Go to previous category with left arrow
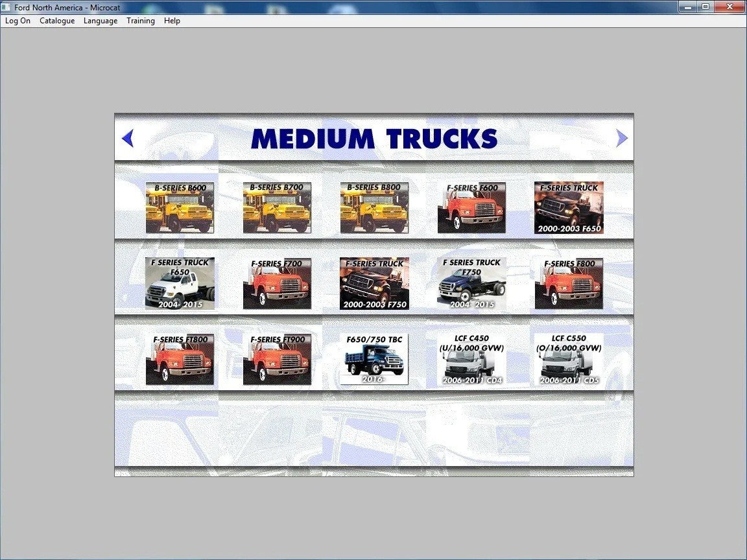The height and width of the screenshot is (560, 747). click(128, 138)
